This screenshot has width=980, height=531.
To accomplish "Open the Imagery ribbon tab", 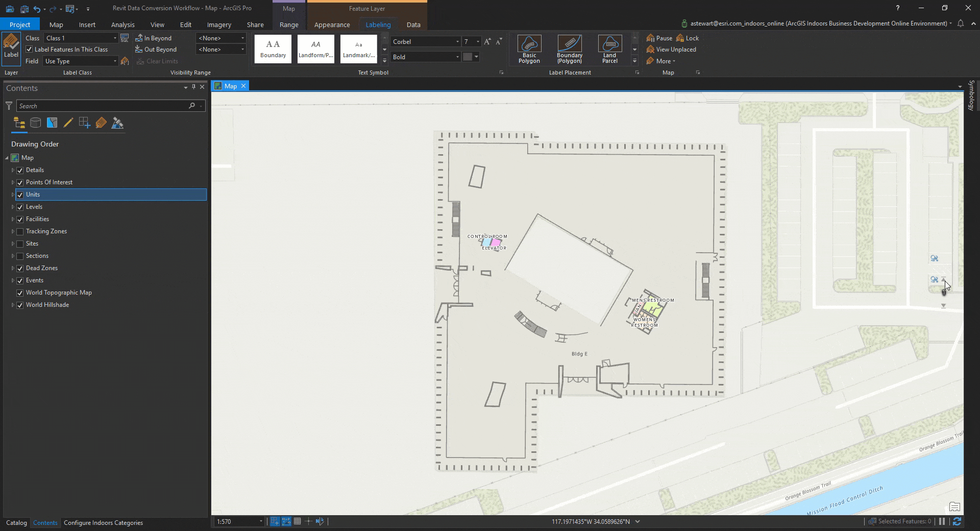I will (x=219, y=24).
